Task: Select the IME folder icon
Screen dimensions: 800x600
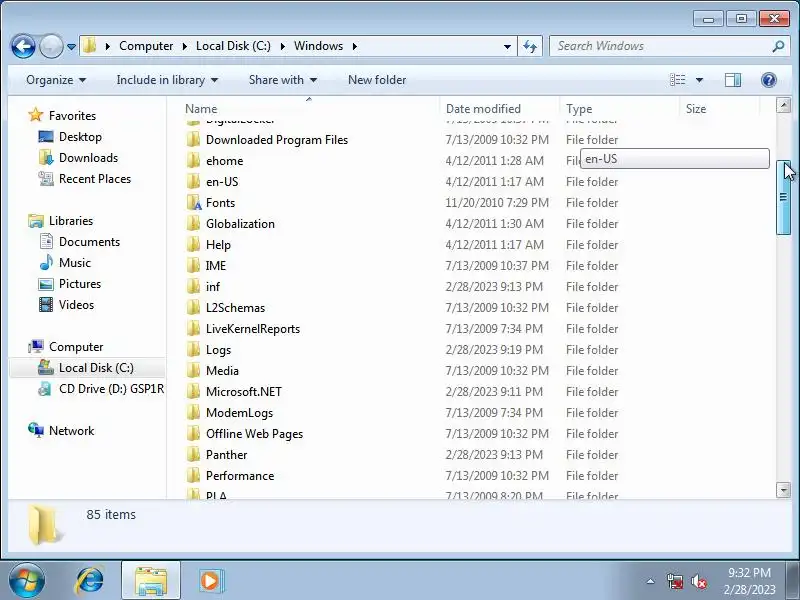Action: [193, 266]
